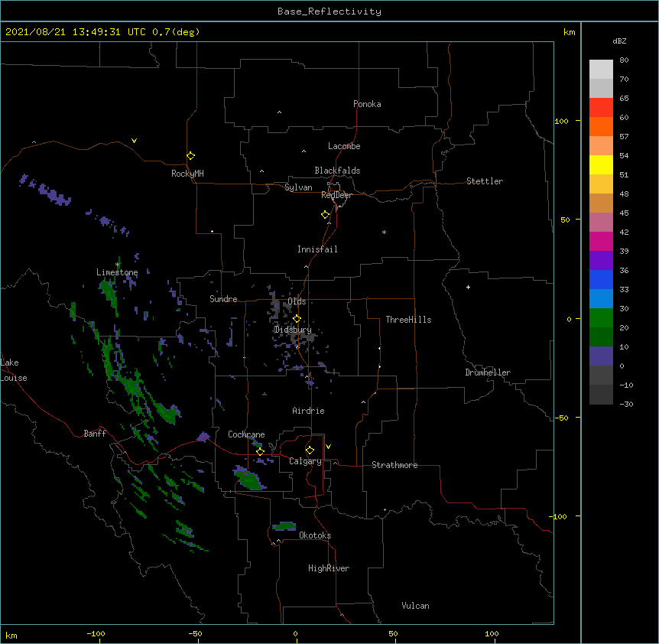The image size is (659, 644).
Task: Pick the purple 39 dBZ legend swatch
Action: pyautogui.click(x=601, y=260)
